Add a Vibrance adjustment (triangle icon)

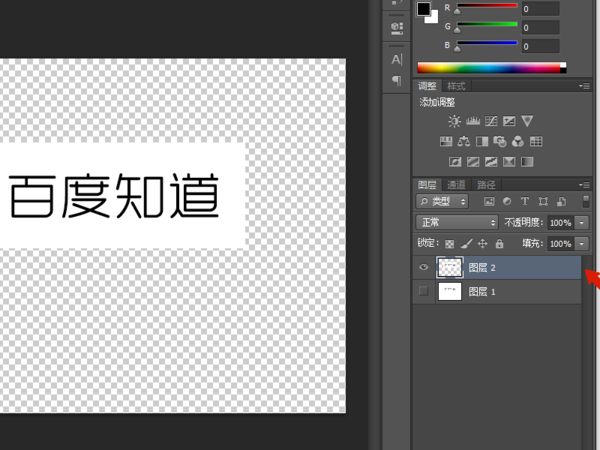pos(527,121)
